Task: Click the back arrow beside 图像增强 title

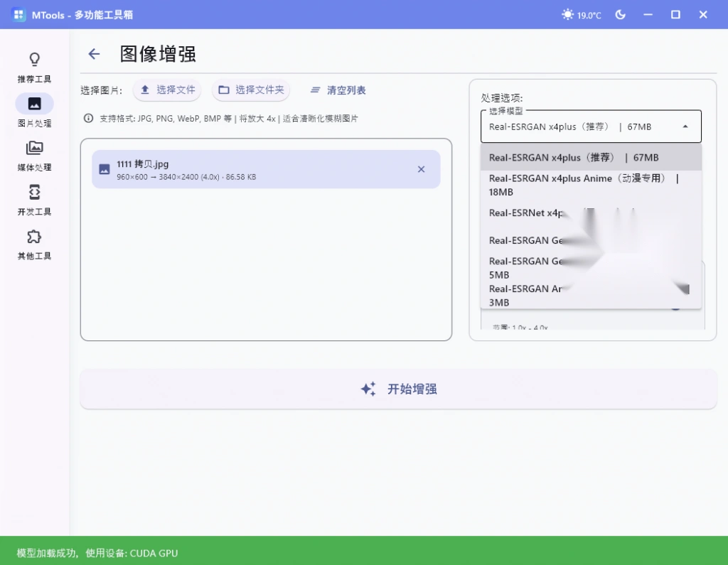Action: pos(94,54)
